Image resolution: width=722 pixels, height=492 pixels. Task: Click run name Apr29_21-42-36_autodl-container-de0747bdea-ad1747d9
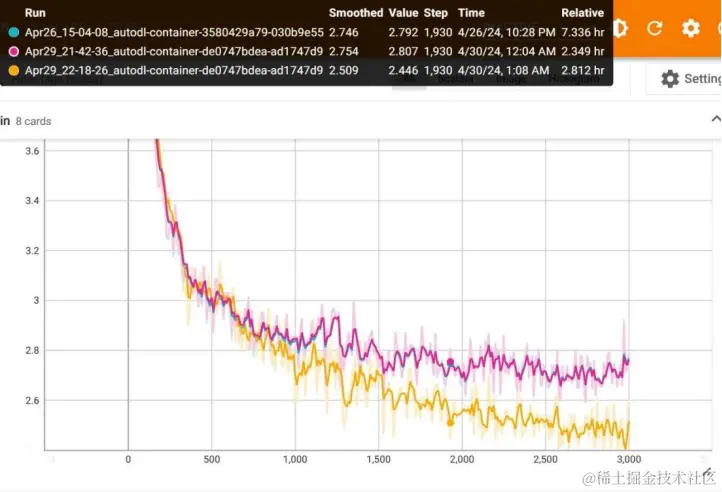click(x=174, y=51)
